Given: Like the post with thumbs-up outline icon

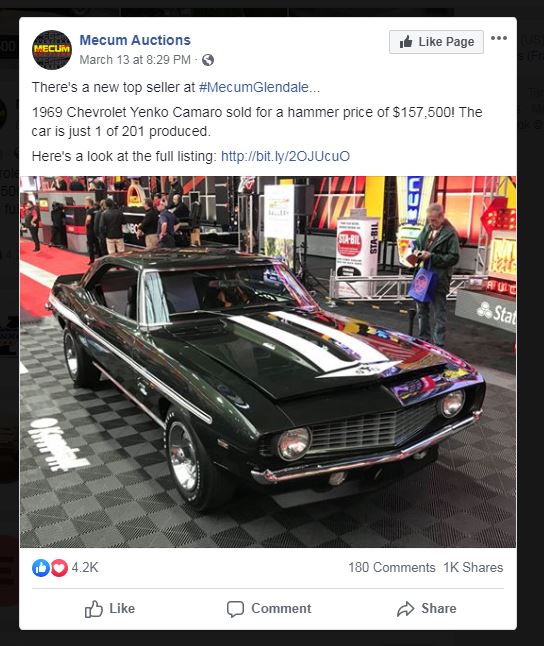Looking at the screenshot, I should [x=94, y=609].
